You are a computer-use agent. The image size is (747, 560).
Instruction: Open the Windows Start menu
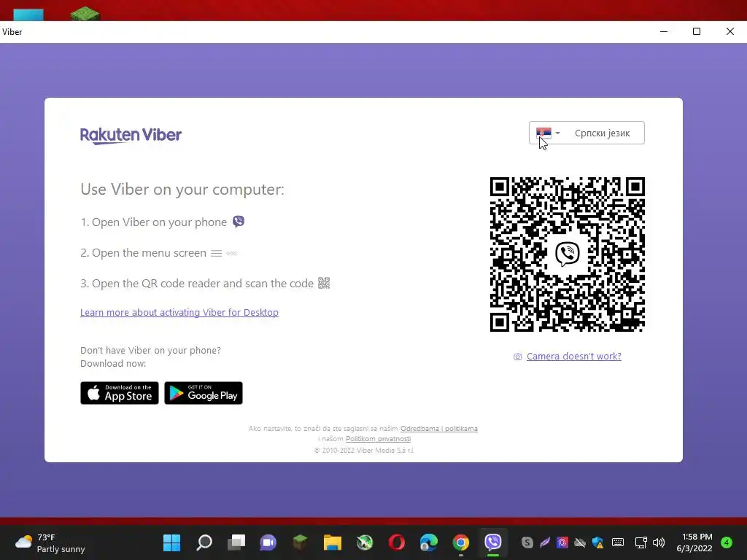171,542
